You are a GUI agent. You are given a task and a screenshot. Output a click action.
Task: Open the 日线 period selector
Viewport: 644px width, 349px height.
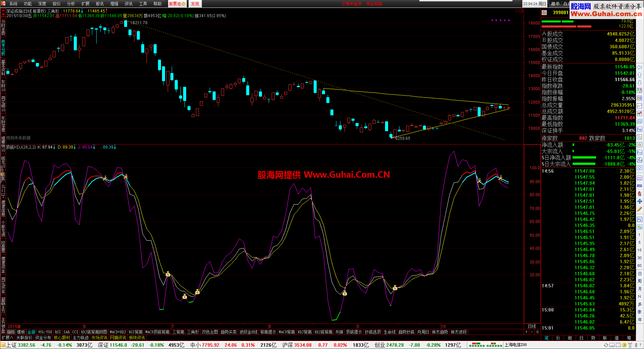pos(532,326)
